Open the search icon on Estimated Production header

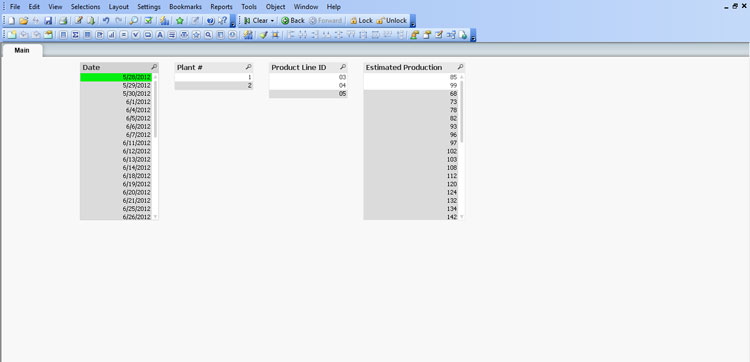click(460, 67)
